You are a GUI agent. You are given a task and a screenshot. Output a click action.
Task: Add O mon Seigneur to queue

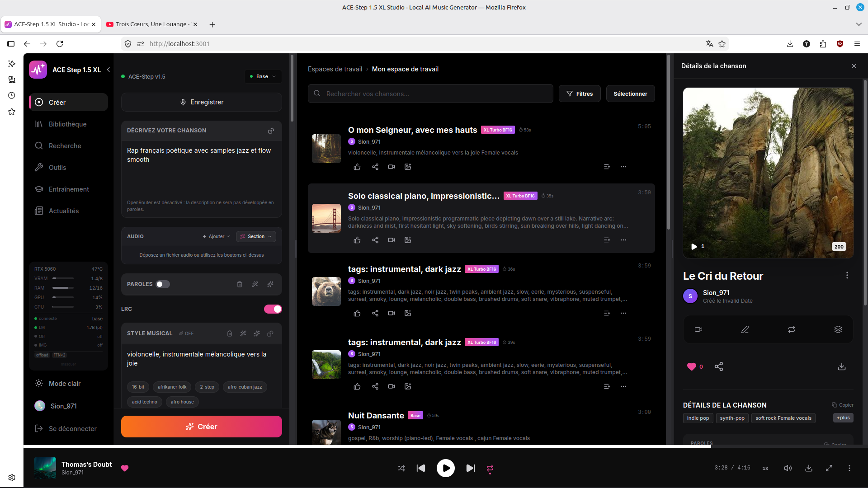tap(607, 167)
